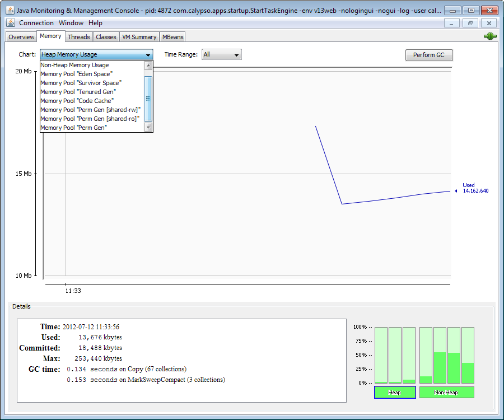The height and width of the screenshot is (420, 504).
Task: Click the 11:33 time axis label
Action: tap(73, 291)
